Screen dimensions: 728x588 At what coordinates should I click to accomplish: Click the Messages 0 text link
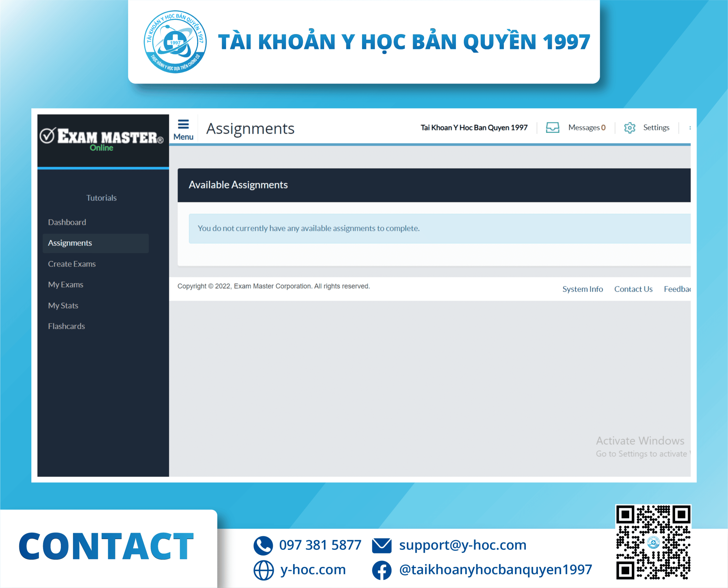click(x=587, y=128)
